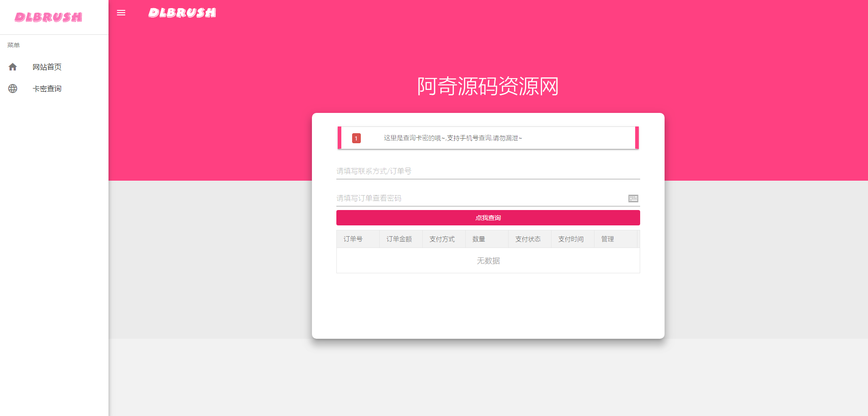Click the 支付状态 column header
The image size is (868, 416).
pyautogui.click(x=529, y=239)
